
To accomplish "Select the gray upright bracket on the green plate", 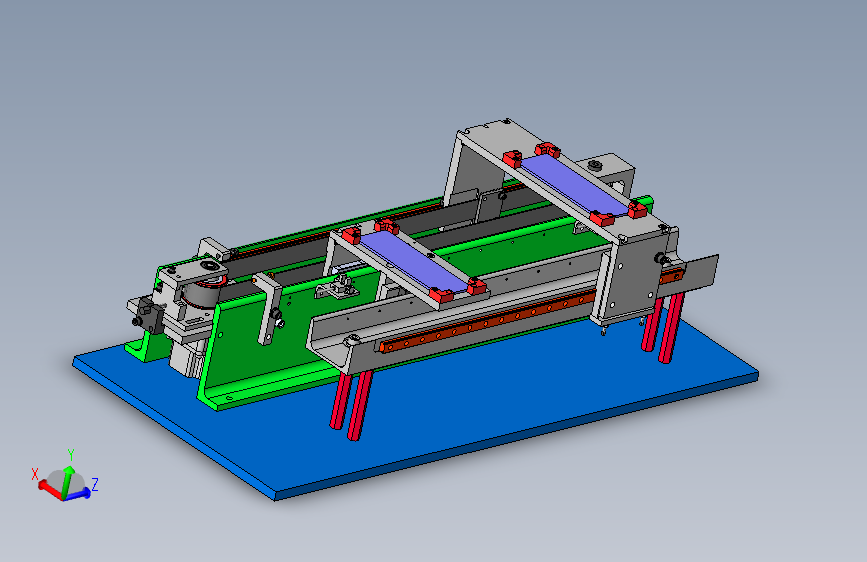I will (x=269, y=307).
